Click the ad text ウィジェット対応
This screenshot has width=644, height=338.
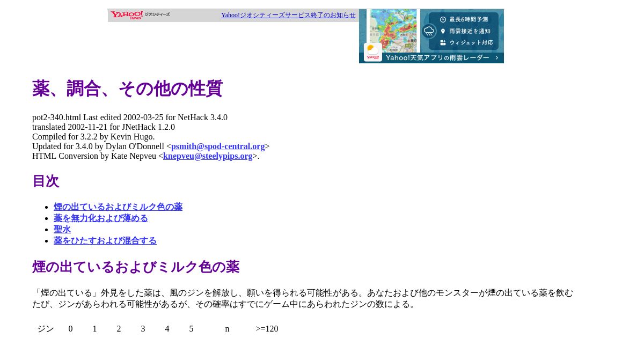point(471,42)
